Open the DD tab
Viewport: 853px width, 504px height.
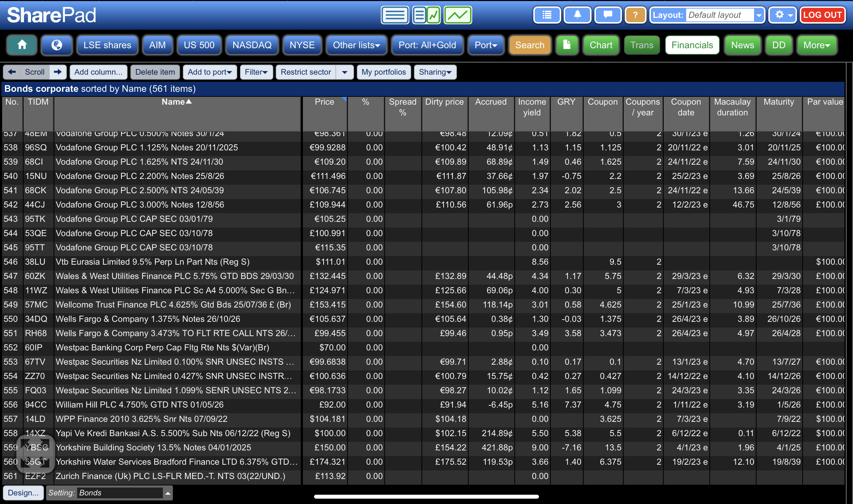tap(779, 45)
